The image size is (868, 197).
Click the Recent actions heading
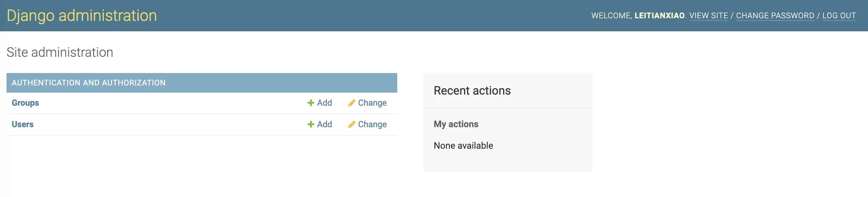point(472,91)
